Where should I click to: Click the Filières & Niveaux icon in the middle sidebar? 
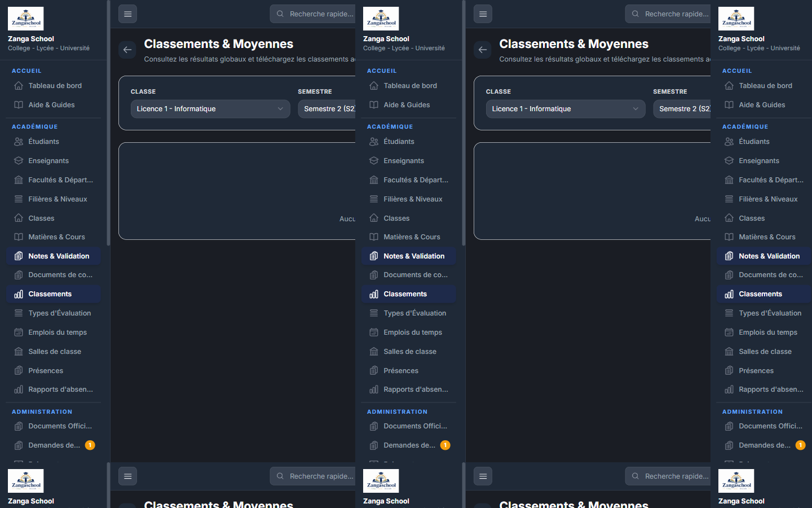click(x=374, y=199)
